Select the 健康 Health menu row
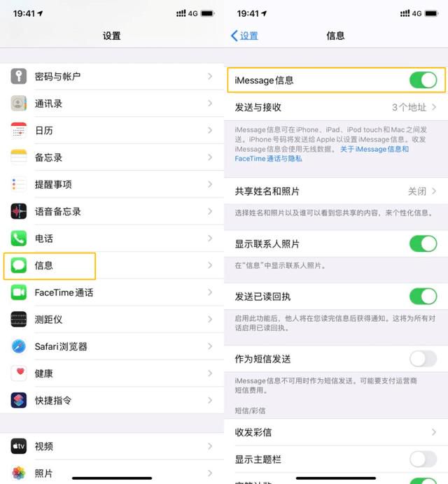This screenshot has height=484, width=448. (112, 373)
